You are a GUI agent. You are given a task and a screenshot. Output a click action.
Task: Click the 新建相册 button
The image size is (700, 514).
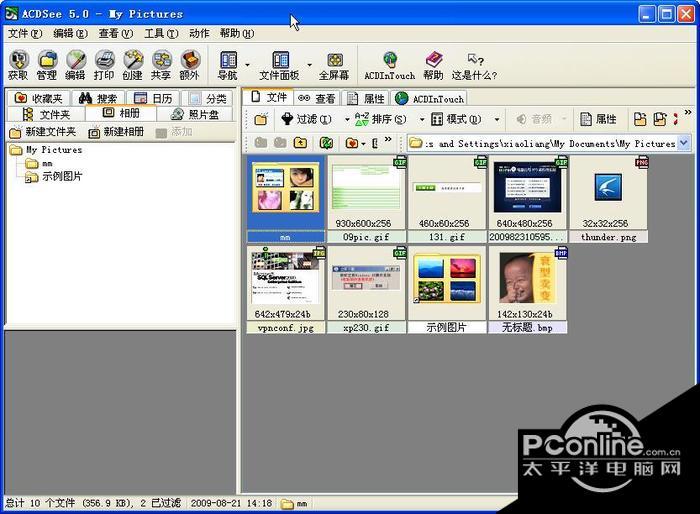[116, 132]
